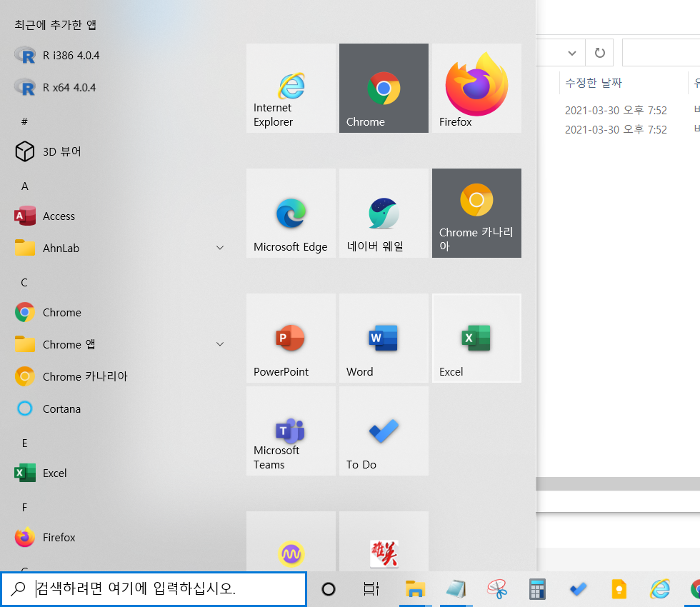Click the letter A section header

point(24,186)
